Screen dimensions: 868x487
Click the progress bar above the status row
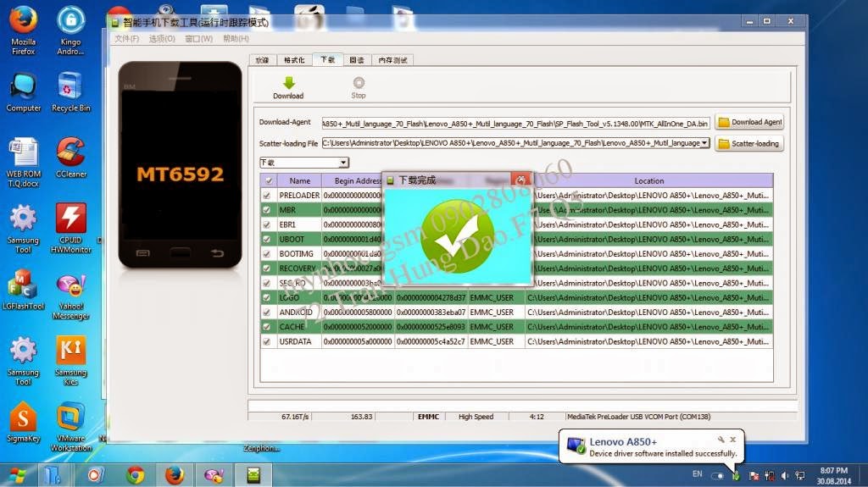(x=522, y=405)
